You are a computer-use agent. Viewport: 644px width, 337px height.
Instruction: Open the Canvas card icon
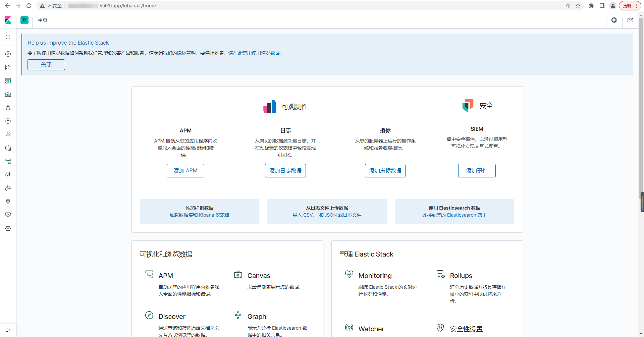tap(238, 274)
